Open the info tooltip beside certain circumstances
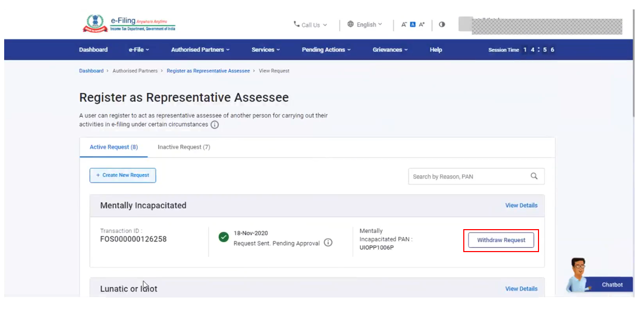This screenshot has height=321, width=644. (x=215, y=125)
